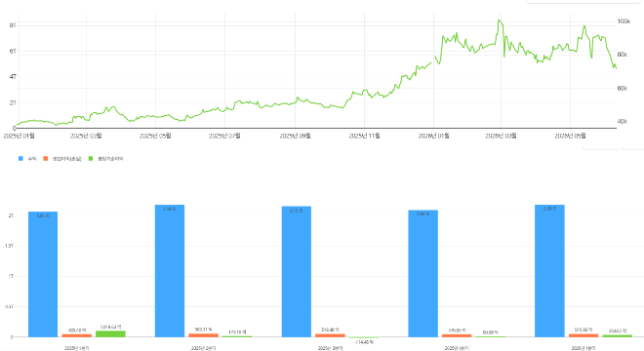Click the 173.18억 value label
This screenshot has height=351, width=644.
237,331
